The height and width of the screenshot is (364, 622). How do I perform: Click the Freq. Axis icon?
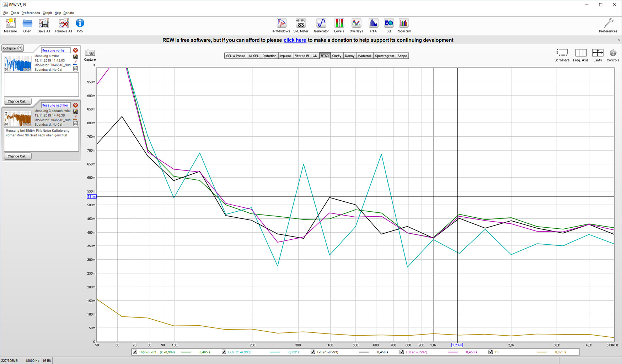coord(580,53)
